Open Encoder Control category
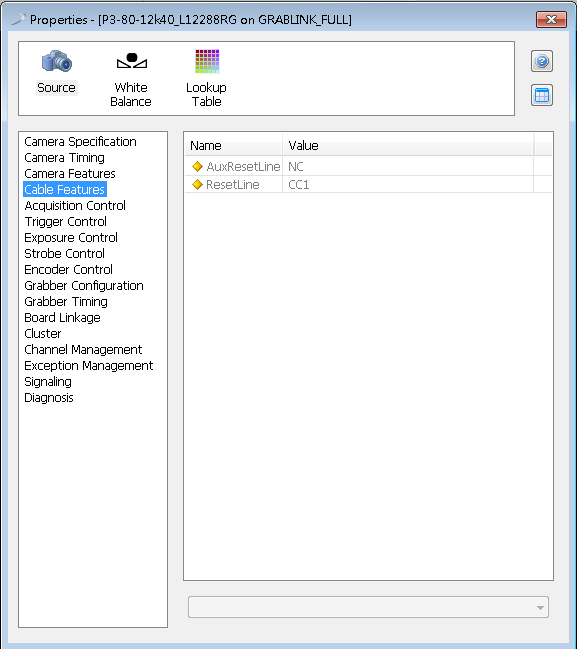Screen dimensions: 577x649 tap(68, 269)
